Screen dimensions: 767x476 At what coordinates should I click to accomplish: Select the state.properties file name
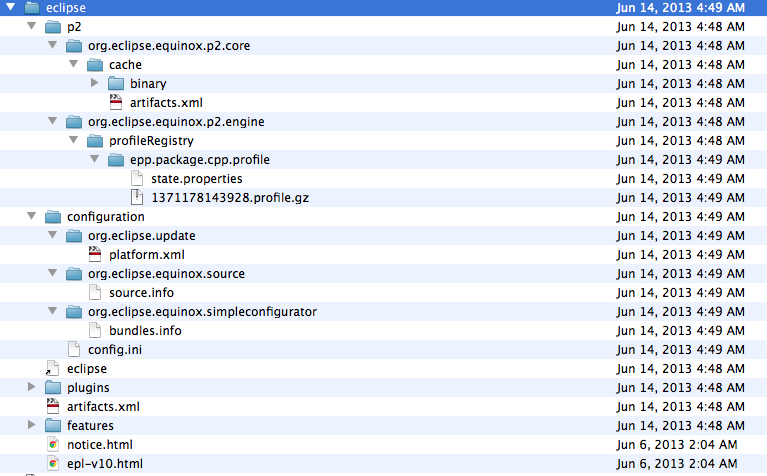pos(197,179)
